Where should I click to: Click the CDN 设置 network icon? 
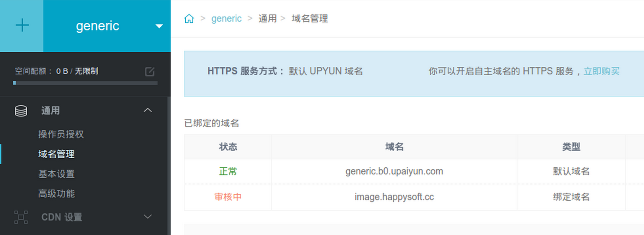point(21,217)
